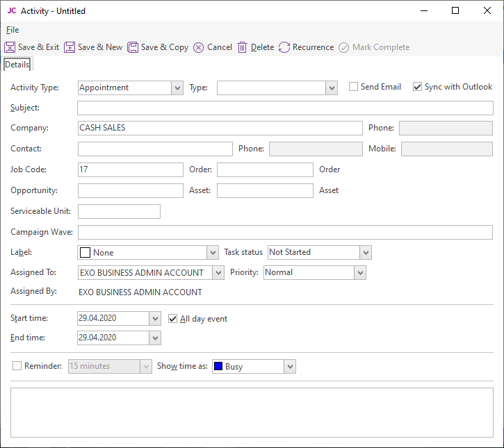Viewport: 504px width, 448px height.
Task: Click the Cancel icon in toolbar
Action: 199,47
